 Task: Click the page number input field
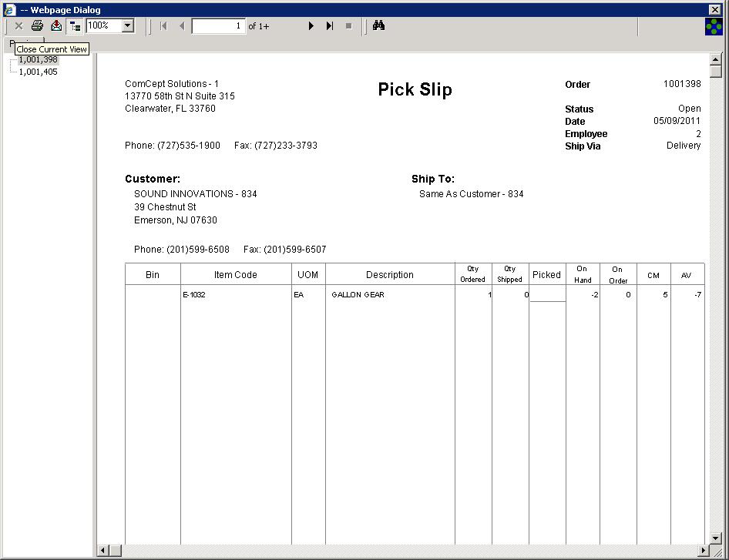click(x=218, y=26)
